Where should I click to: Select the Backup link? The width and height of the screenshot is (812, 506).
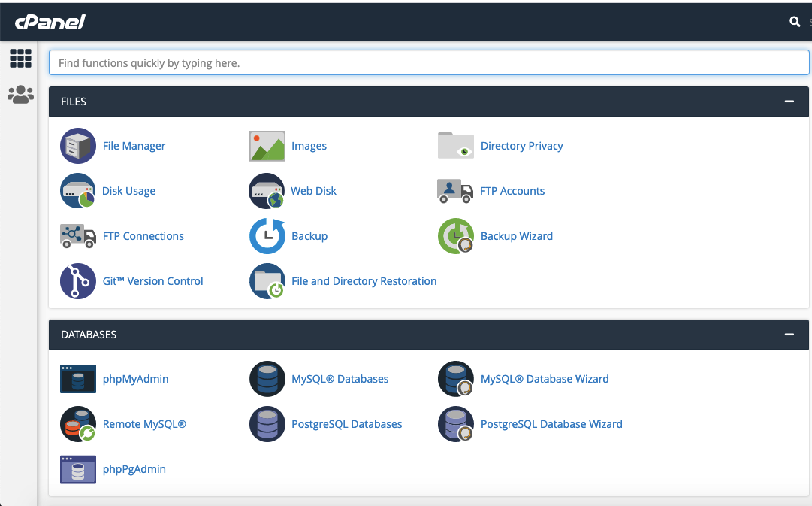coord(309,236)
